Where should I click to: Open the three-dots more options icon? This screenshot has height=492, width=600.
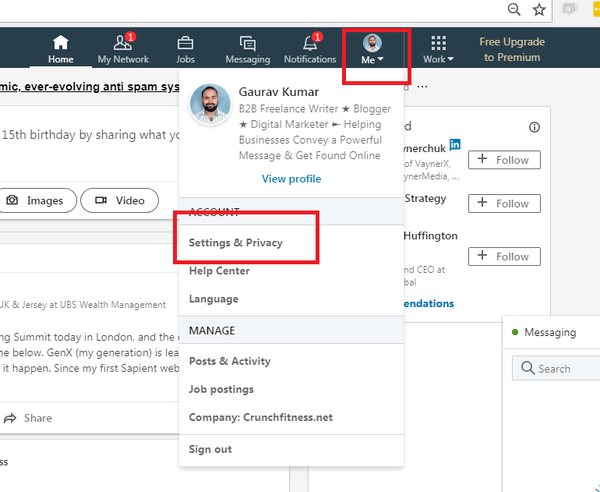[422, 86]
